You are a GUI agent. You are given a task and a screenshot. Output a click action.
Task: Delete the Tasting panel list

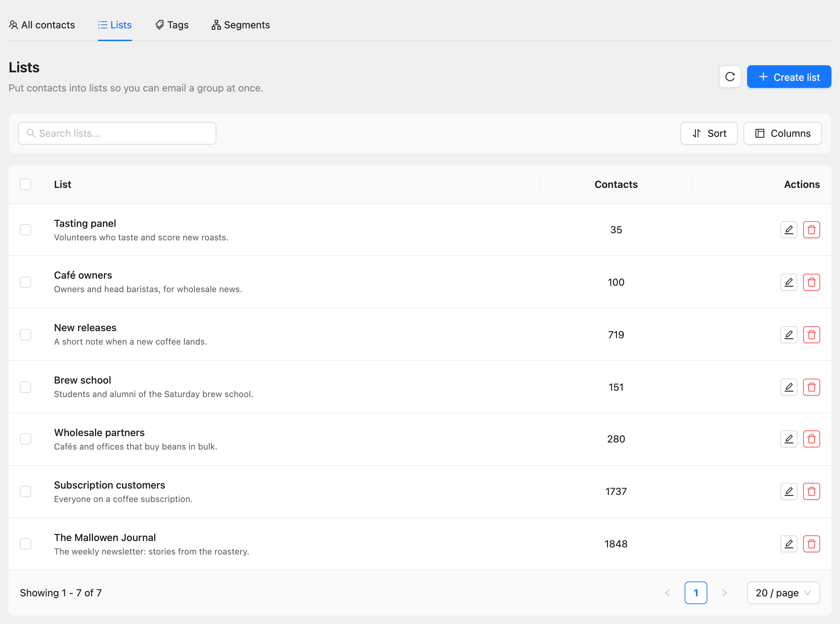pyautogui.click(x=811, y=230)
